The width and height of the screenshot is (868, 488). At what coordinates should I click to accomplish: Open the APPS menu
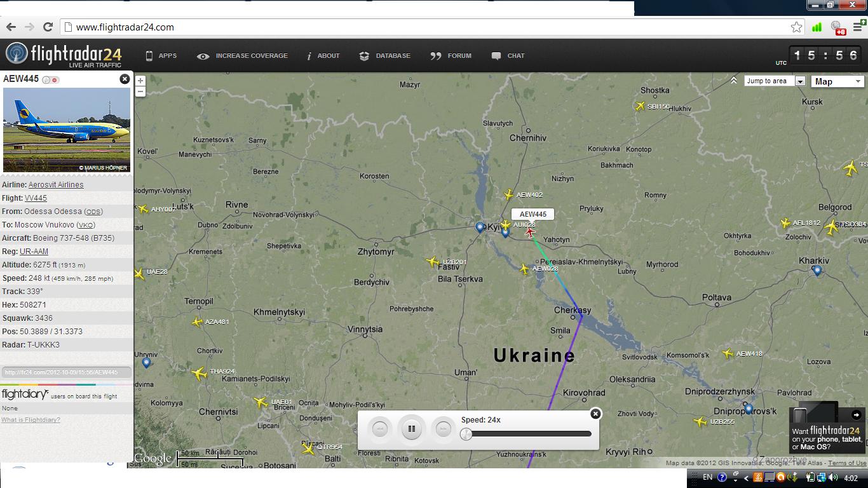tap(161, 56)
